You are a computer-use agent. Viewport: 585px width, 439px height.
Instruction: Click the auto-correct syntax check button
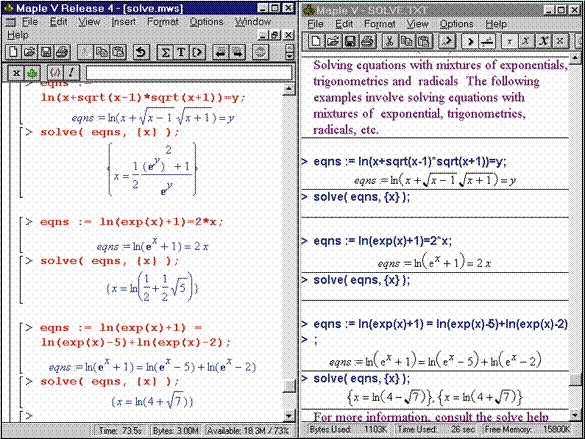(55, 73)
